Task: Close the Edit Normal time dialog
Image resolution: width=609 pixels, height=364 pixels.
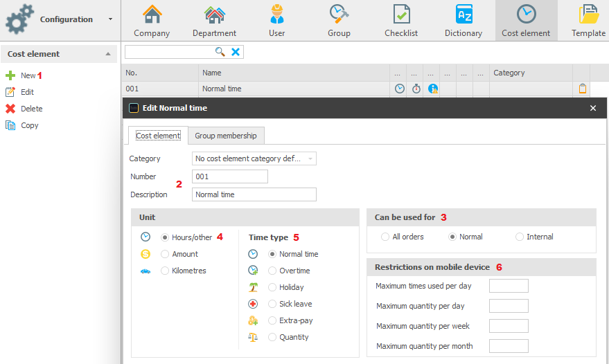Action: tap(592, 108)
